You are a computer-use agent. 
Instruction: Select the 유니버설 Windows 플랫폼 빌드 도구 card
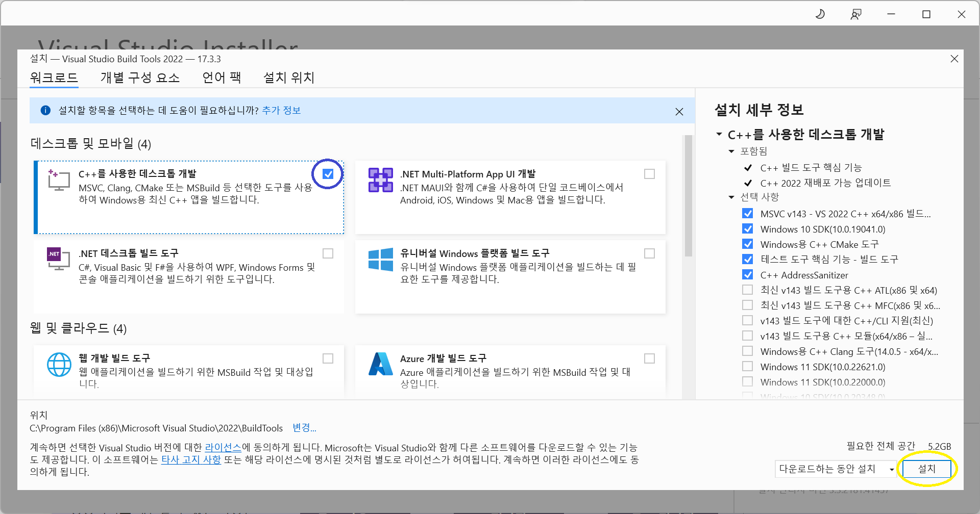pos(510,277)
